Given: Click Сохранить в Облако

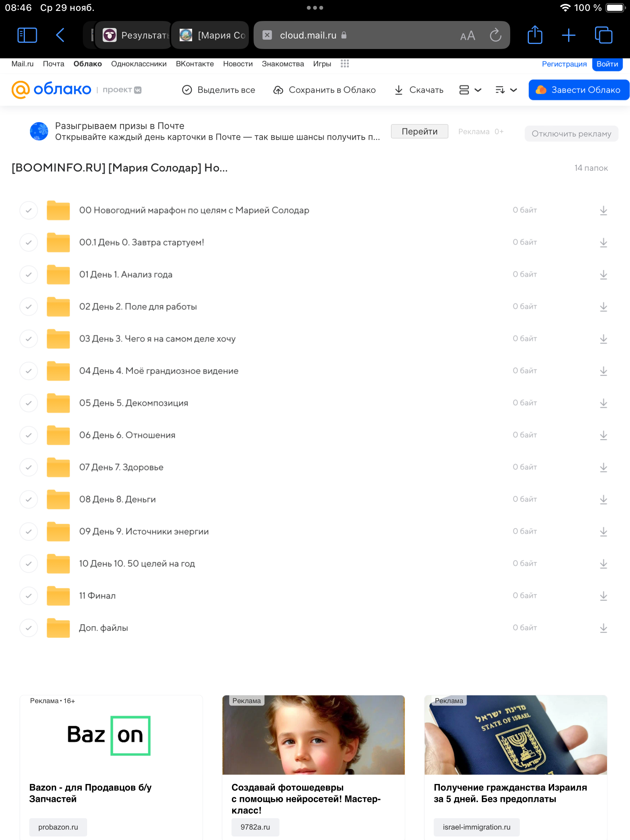Looking at the screenshot, I should (x=324, y=90).
